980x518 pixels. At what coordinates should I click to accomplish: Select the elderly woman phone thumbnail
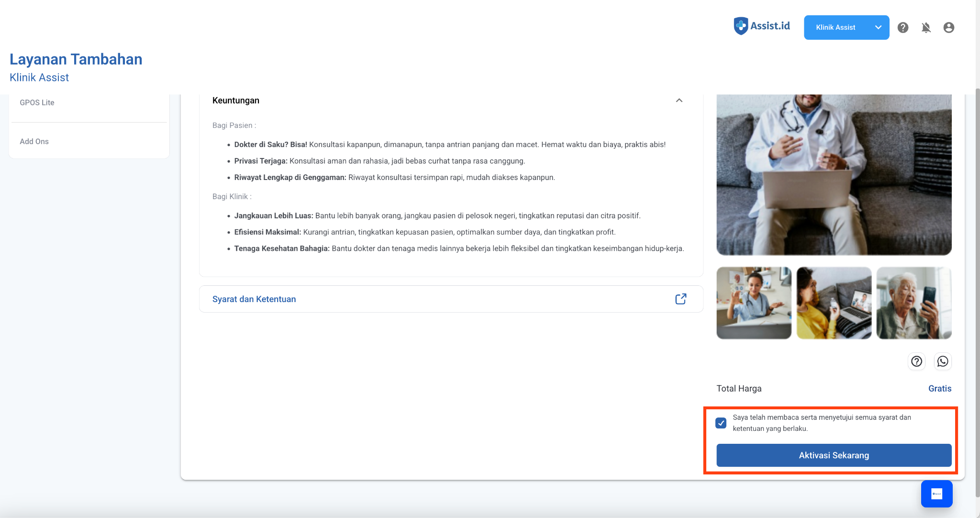913,303
